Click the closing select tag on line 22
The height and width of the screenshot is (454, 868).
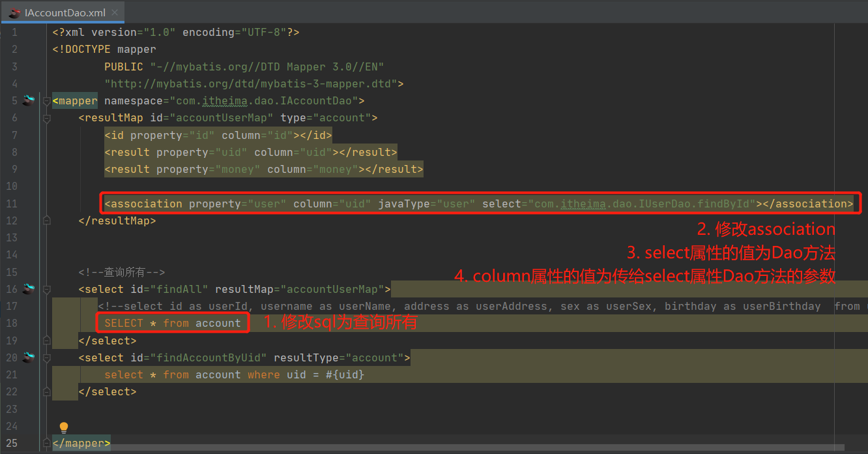pos(108,391)
